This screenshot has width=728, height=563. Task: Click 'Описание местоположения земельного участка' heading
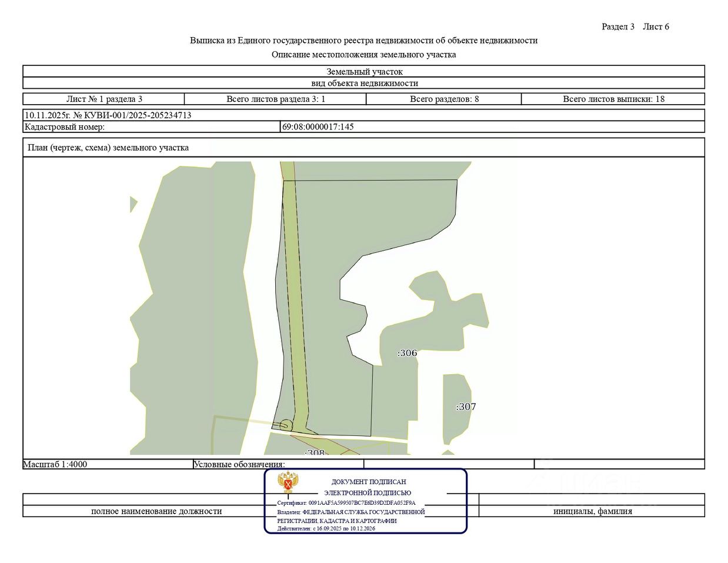(x=363, y=55)
